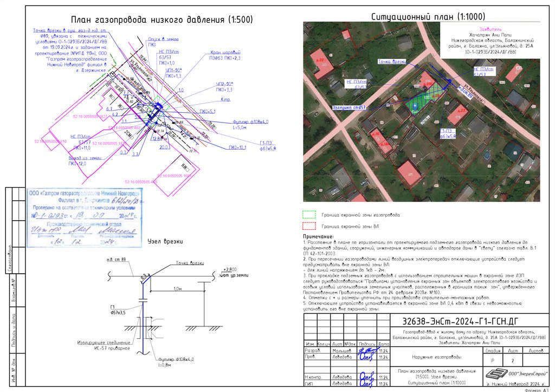Select drawing code 32638-ЭнСт-2024-Г1-ГСН.ДГ
Image resolution: width=555 pixels, height=392 pixels.
click(x=460, y=321)
